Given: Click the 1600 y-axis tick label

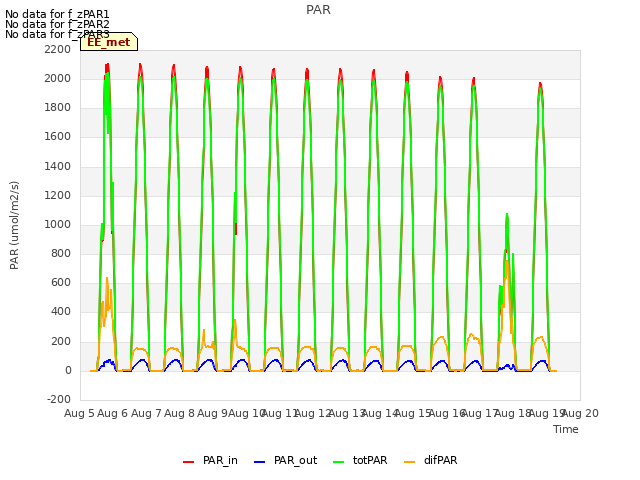Looking at the screenshot, I should (58, 137).
